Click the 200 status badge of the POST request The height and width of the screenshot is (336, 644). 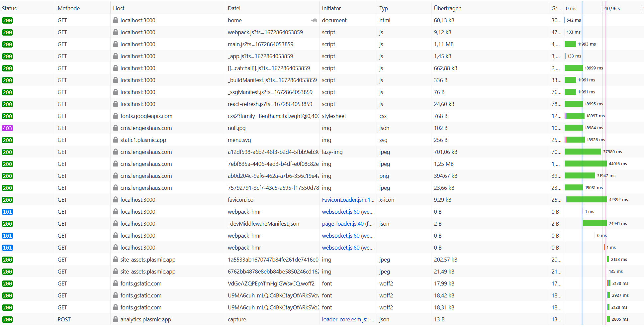pos(7,320)
